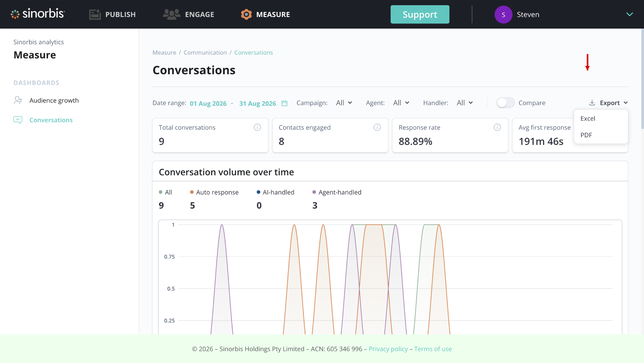Viewport: 644px width, 363px height.
Task: Toggle the All series legend dot
Action: click(161, 192)
